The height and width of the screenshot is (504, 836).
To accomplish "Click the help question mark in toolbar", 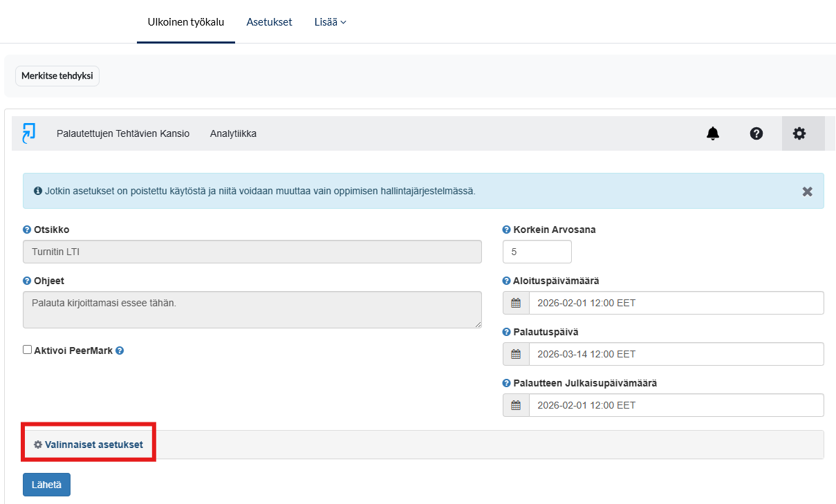I will point(756,133).
